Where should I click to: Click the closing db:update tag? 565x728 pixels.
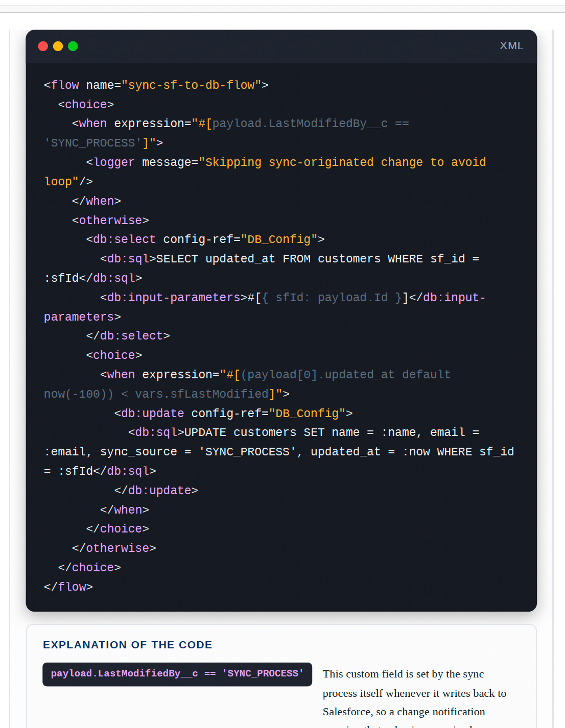(156, 491)
